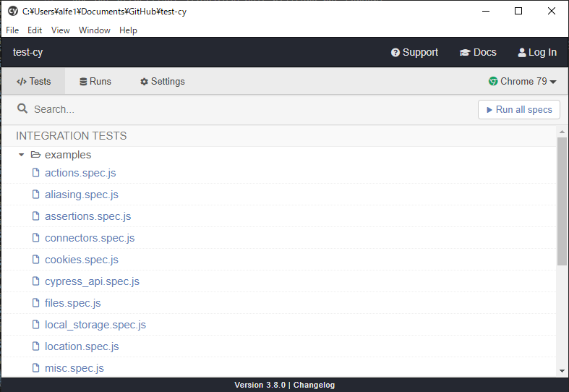The image size is (569, 392).
Task: Open the Help menu
Action: click(x=128, y=30)
